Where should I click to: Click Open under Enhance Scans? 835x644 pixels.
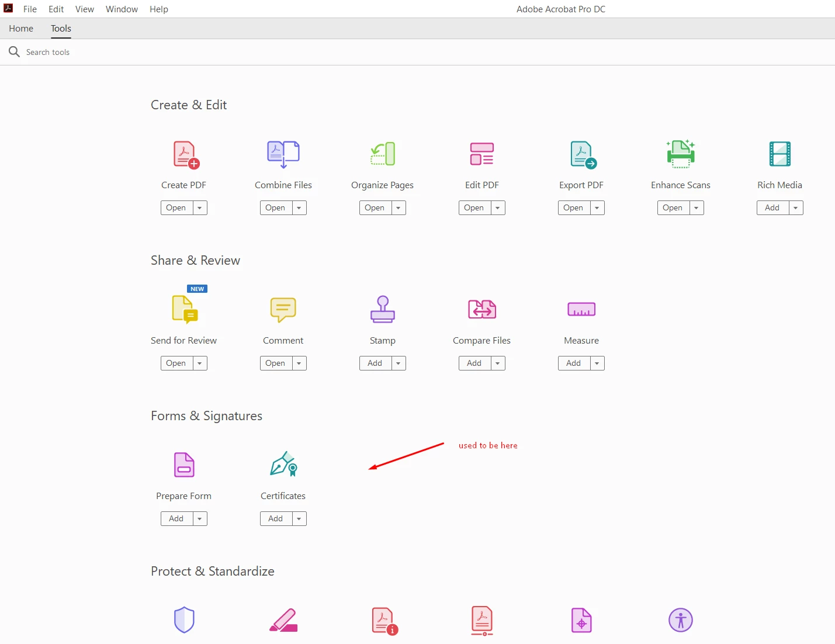point(673,207)
